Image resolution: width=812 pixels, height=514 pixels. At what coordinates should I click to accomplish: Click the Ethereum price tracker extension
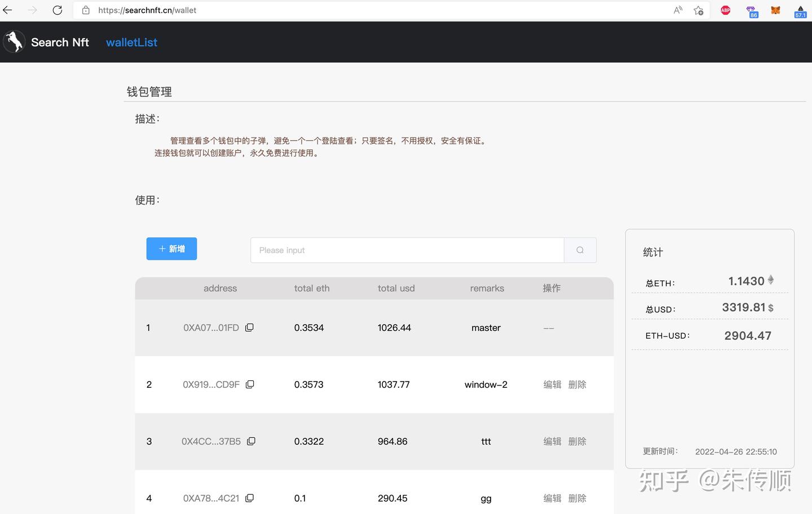click(800, 10)
